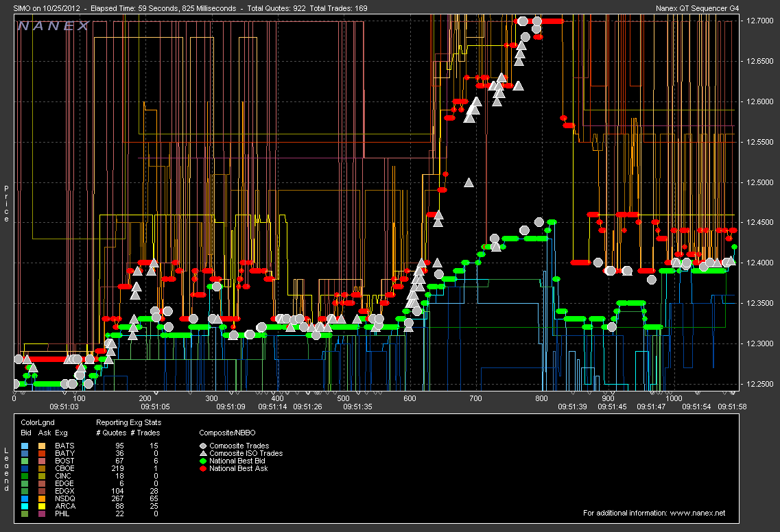780x532 pixels.
Task: Click the 09:51:58 time axis marker
Action: pos(731,407)
